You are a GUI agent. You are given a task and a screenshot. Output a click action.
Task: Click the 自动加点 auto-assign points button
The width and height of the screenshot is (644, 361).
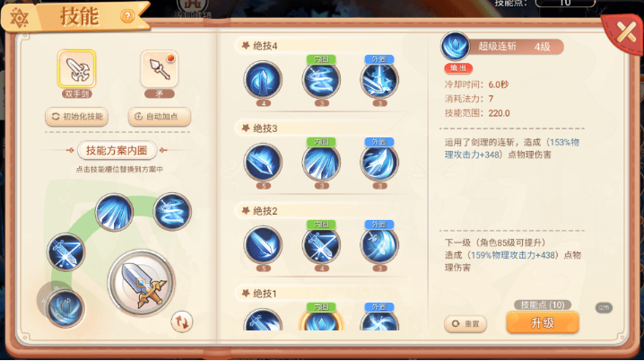coord(160,117)
